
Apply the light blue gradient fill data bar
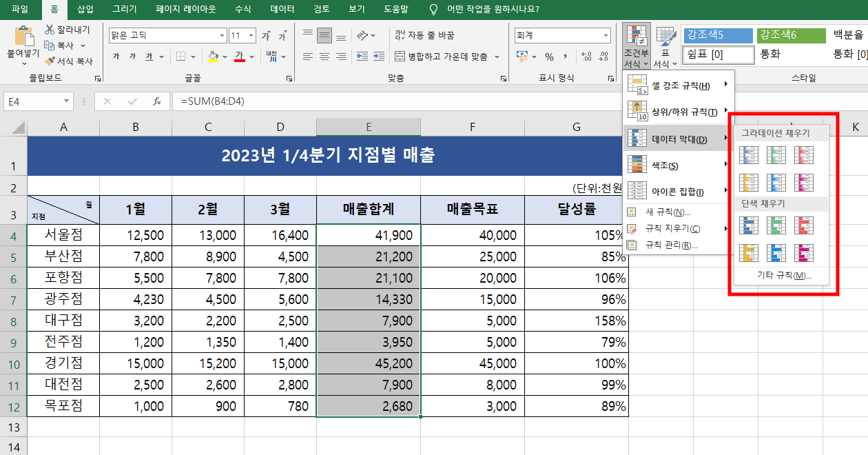pyautogui.click(x=776, y=183)
